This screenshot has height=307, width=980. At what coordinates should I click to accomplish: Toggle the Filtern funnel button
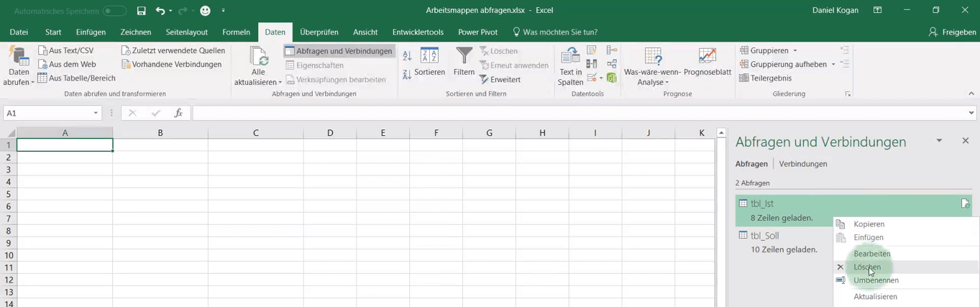tap(464, 62)
